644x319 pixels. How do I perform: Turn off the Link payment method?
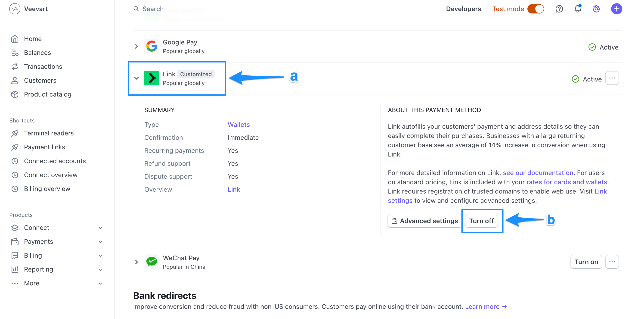(x=482, y=221)
